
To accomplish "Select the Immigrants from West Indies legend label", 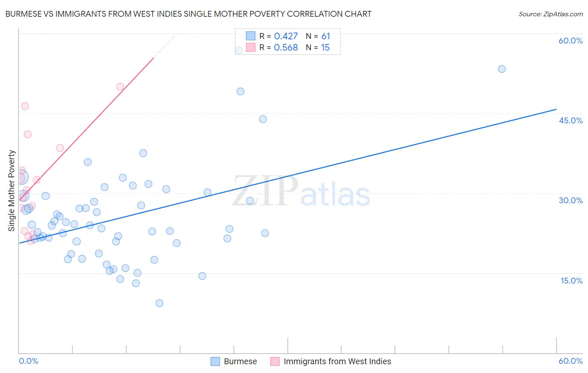I will [x=337, y=361].
